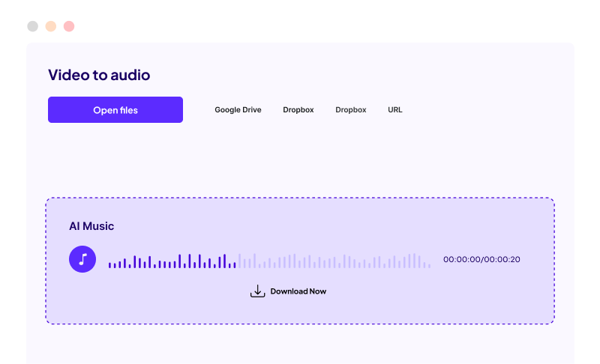Click the 00:00:00/00:00:20 time display
The height and width of the screenshot is (364, 600).
481,260
